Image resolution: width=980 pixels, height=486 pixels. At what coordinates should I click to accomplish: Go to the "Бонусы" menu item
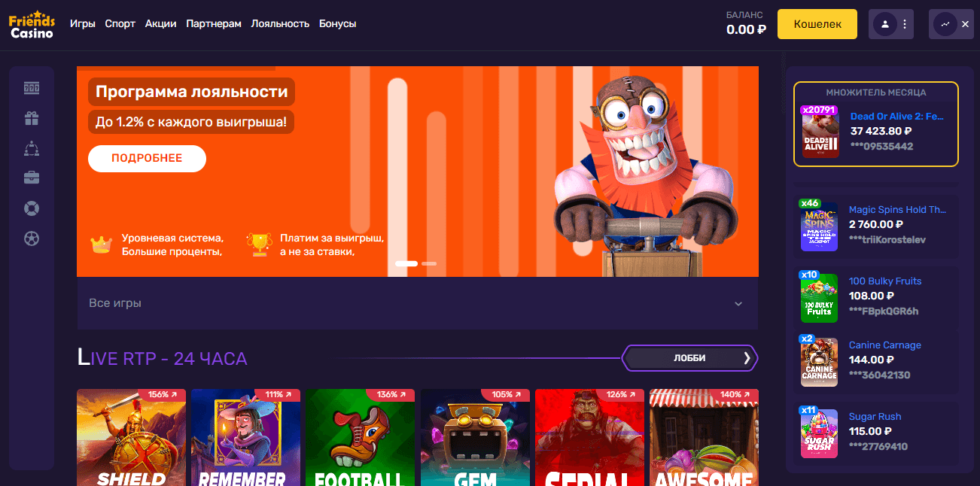[337, 23]
